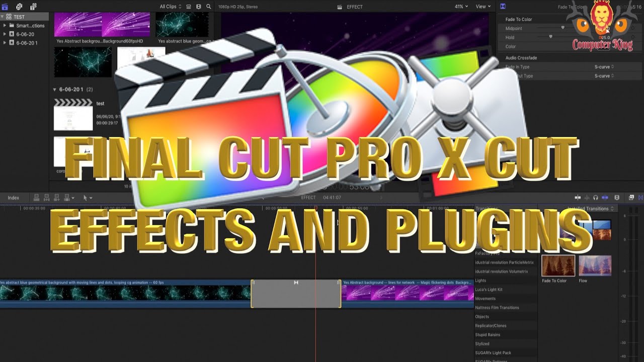Collapse the 6-06-20 1 browser group
Image resolution: width=644 pixels, height=362 pixels.
(x=55, y=89)
